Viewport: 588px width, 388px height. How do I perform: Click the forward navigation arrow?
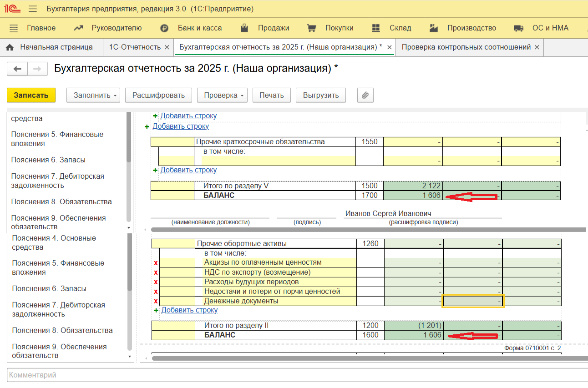[x=37, y=69]
